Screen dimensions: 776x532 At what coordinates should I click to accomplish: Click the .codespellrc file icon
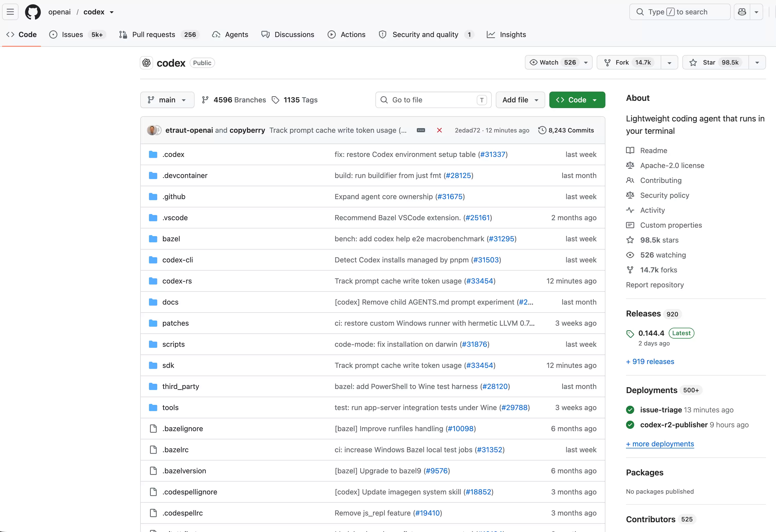(153, 513)
